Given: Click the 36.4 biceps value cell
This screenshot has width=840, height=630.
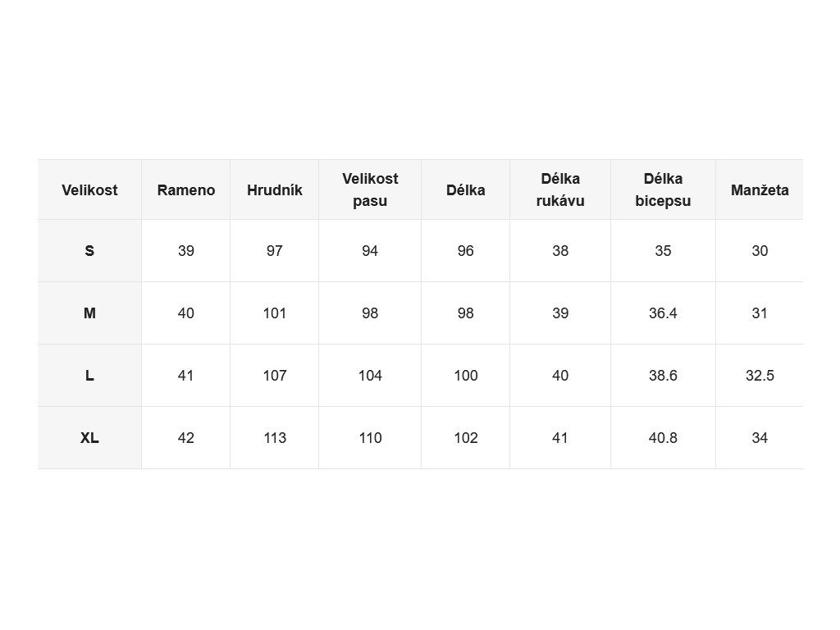Looking at the screenshot, I should (x=663, y=313).
